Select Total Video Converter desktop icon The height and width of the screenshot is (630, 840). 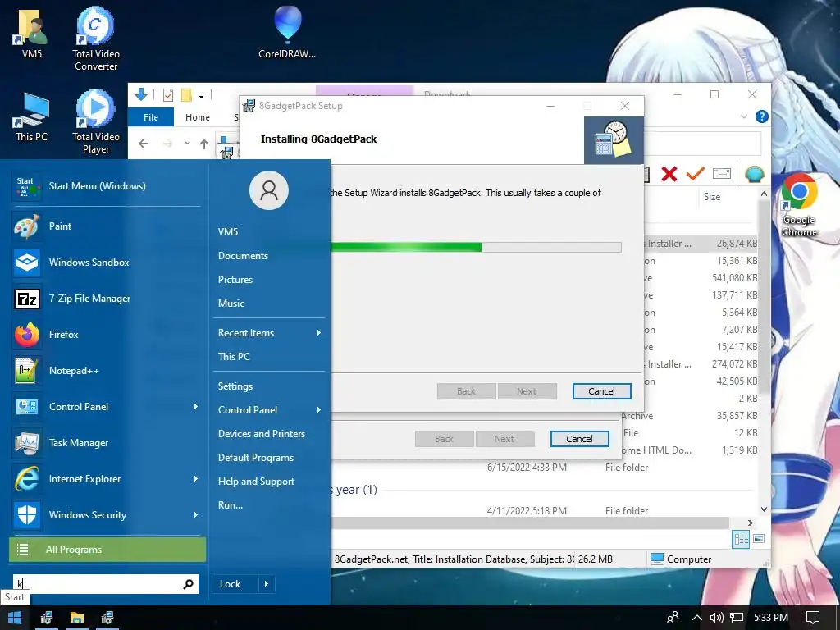click(x=96, y=39)
